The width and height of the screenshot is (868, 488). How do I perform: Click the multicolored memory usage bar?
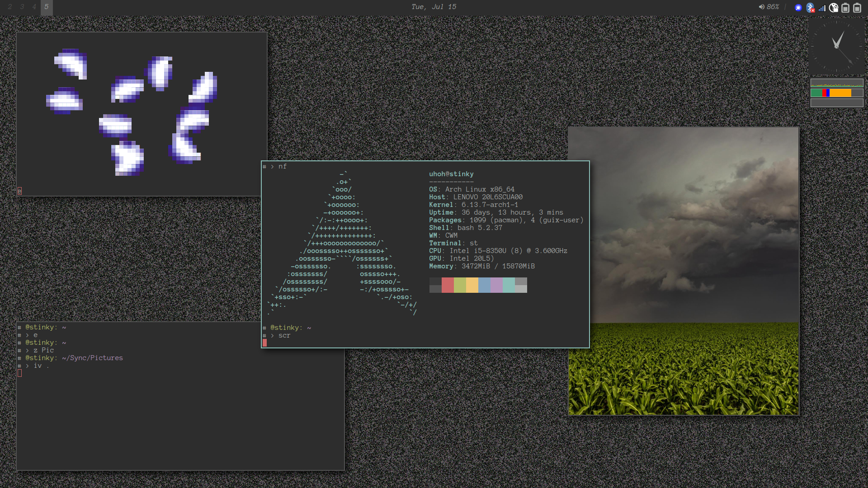point(837,93)
